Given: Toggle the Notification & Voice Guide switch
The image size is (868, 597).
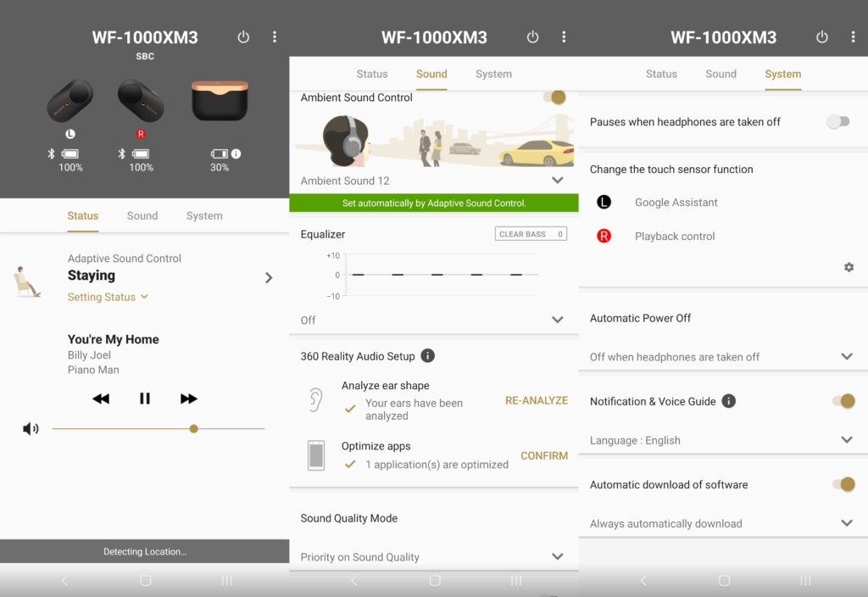Looking at the screenshot, I should 844,401.
